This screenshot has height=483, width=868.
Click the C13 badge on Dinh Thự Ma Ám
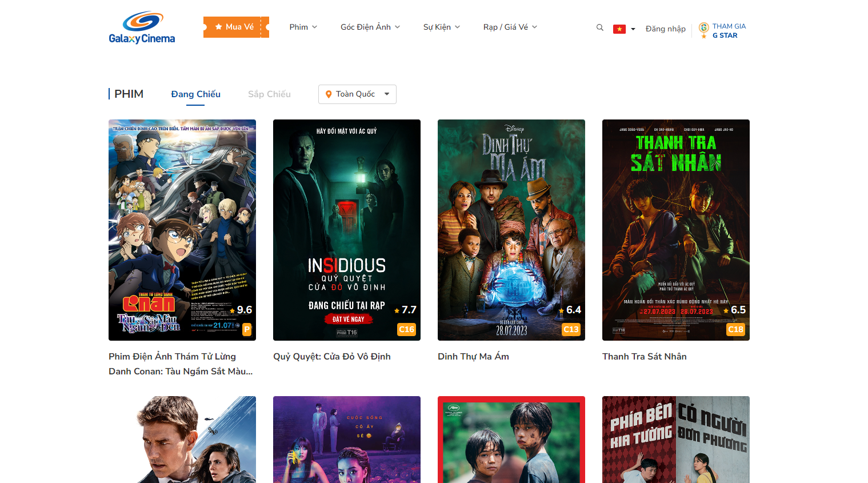pos(571,329)
